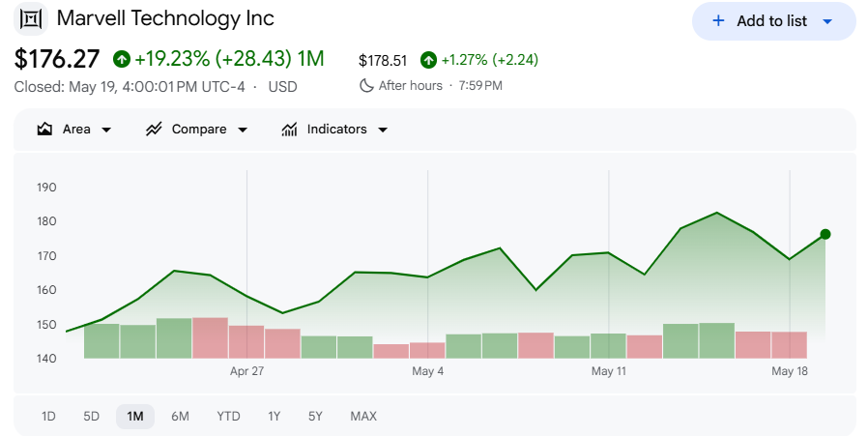Click the Indicators label in chart toolbar
The height and width of the screenshot is (436, 868).
pos(337,130)
